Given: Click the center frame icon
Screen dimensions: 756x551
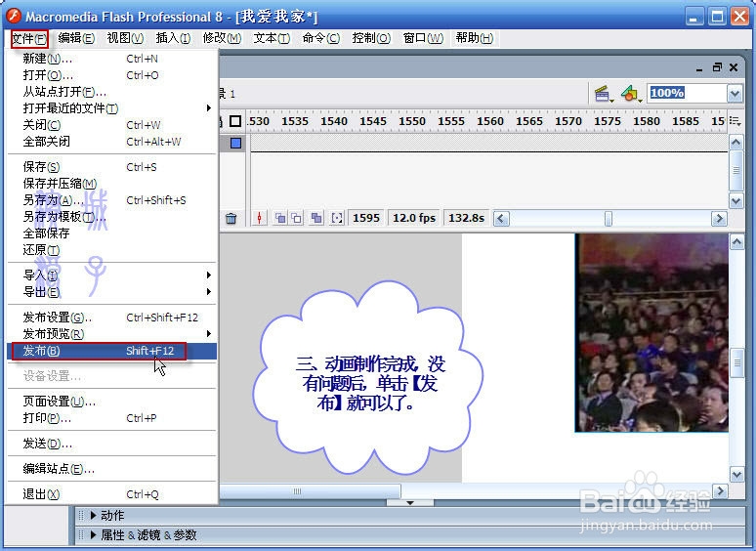Looking at the screenshot, I should 260,219.
